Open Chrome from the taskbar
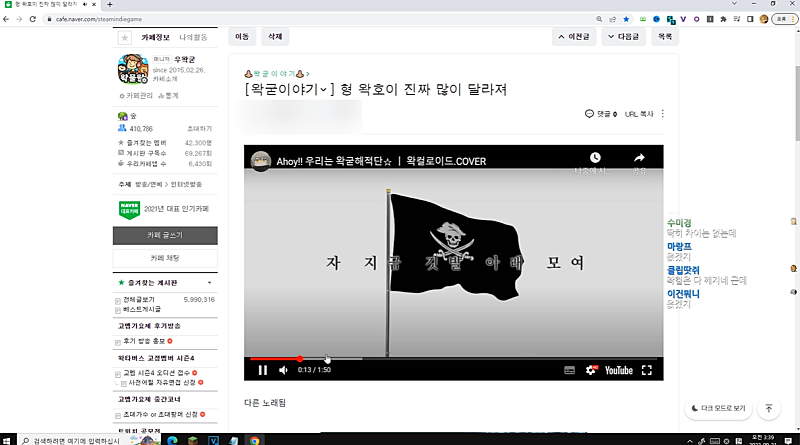Viewport: 800px width, 445px height. coord(254,440)
